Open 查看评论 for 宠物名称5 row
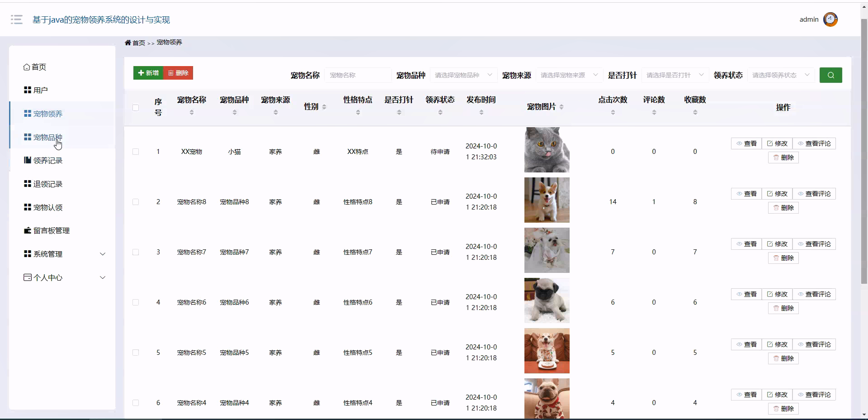The image size is (868, 420). (814, 344)
